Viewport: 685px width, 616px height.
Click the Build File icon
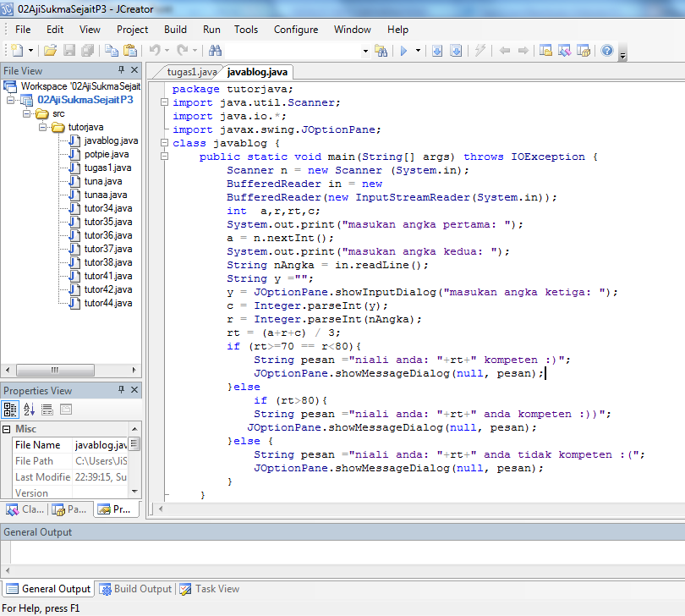click(437, 51)
